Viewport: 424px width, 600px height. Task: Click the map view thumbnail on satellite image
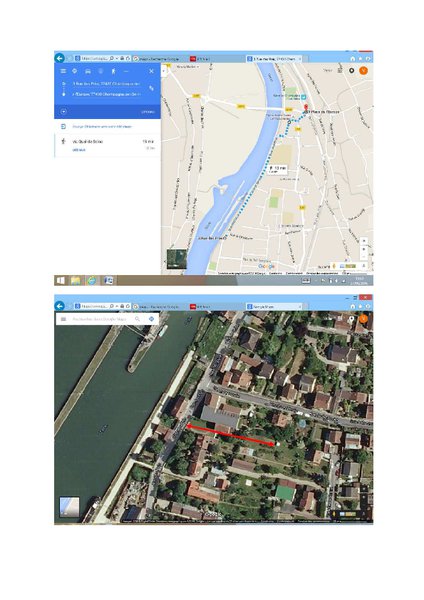click(70, 507)
